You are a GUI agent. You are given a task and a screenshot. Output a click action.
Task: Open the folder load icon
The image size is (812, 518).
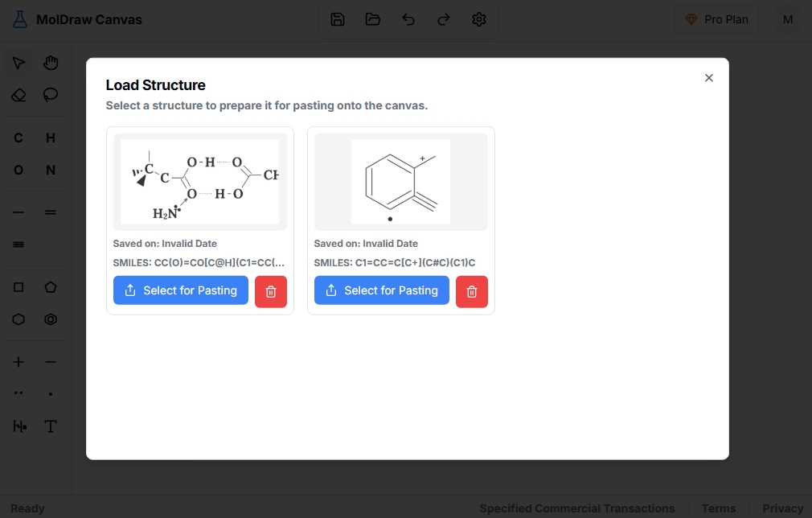pyautogui.click(x=373, y=19)
